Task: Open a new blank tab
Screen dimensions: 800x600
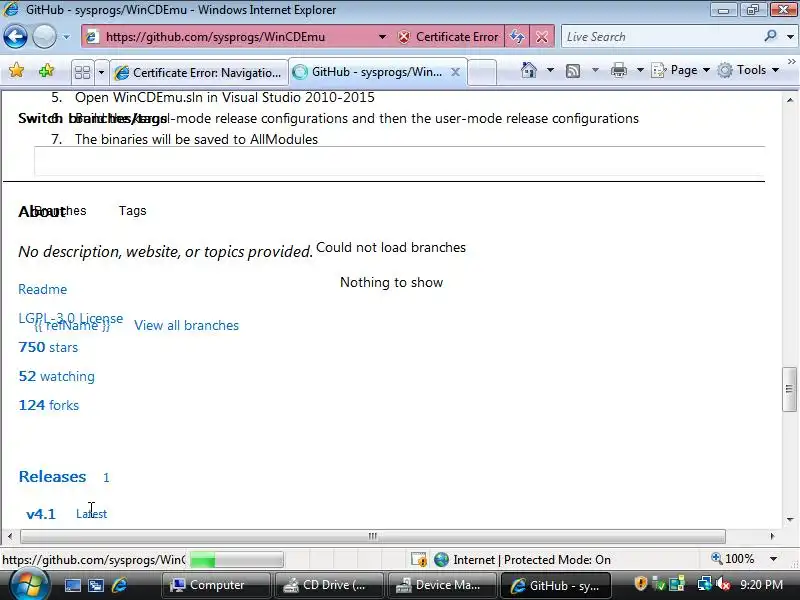Action: 482,72
